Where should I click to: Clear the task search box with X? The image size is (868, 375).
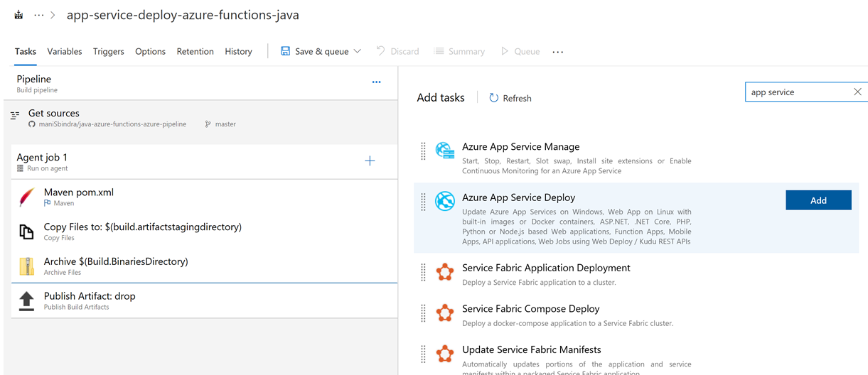click(x=857, y=92)
